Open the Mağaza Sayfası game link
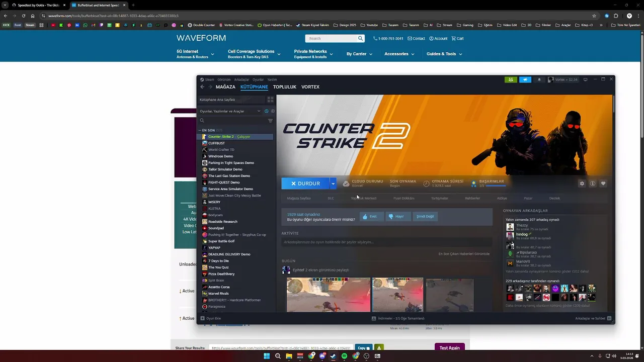Screen dimensions: 644x362 [x=299, y=198]
